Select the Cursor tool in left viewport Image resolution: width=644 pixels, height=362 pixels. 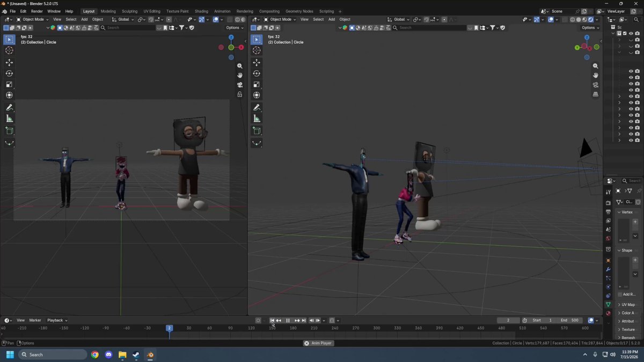[x=9, y=50]
